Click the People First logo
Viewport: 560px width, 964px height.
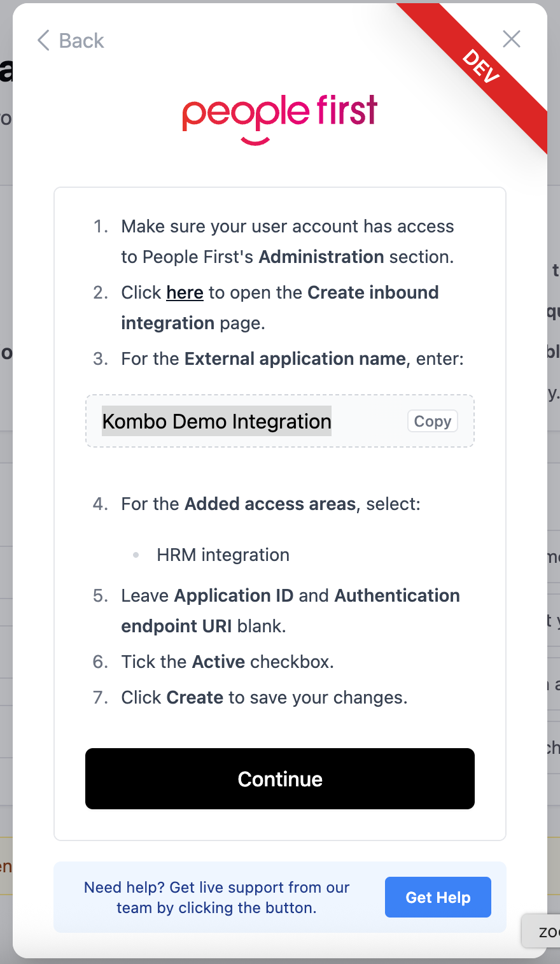tap(280, 118)
